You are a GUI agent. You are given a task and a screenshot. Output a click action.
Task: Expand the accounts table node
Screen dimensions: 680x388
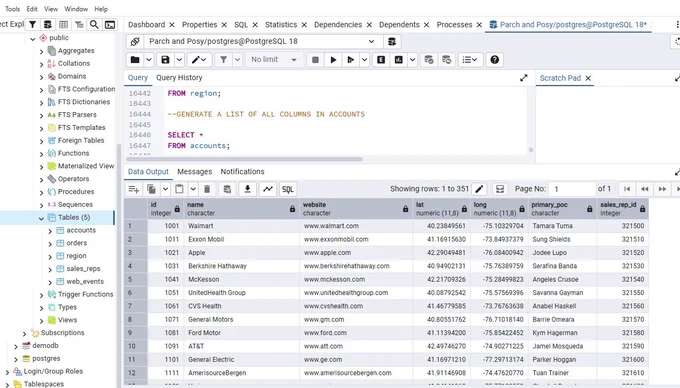tap(50, 231)
